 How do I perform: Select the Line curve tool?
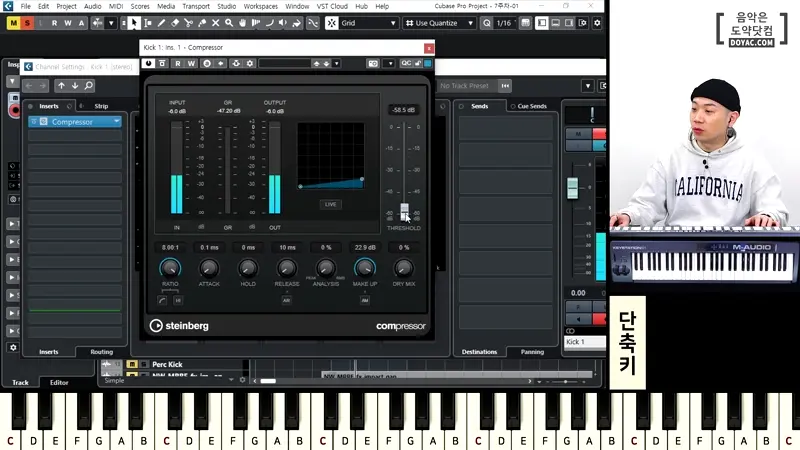(269, 23)
